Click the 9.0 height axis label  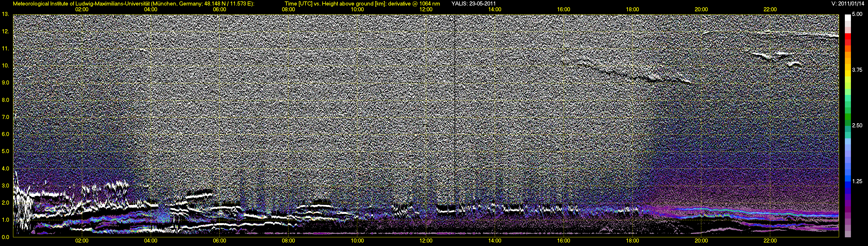[5, 82]
